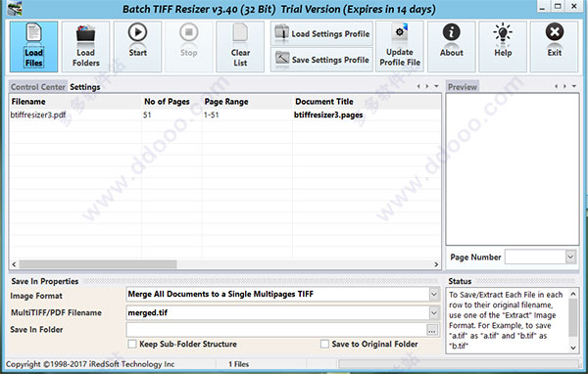The height and width of the screenshot is (374, 588).
Task: Open tab list menu of Preview panel
Action: (573, 86)
